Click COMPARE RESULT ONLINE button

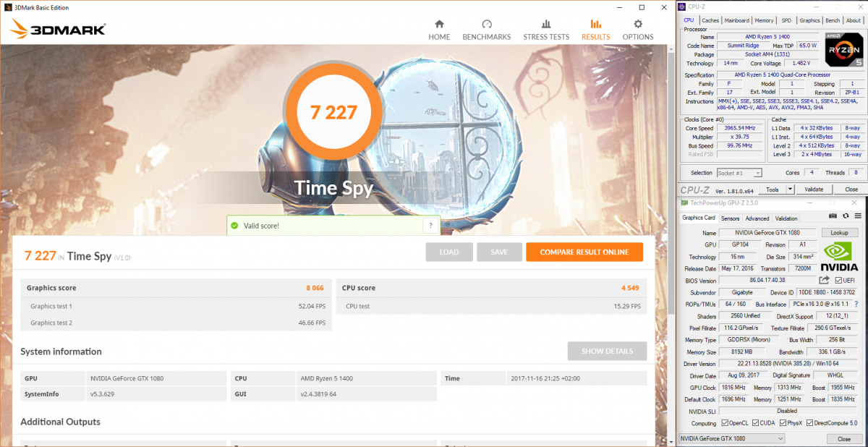tap(586, 252)
